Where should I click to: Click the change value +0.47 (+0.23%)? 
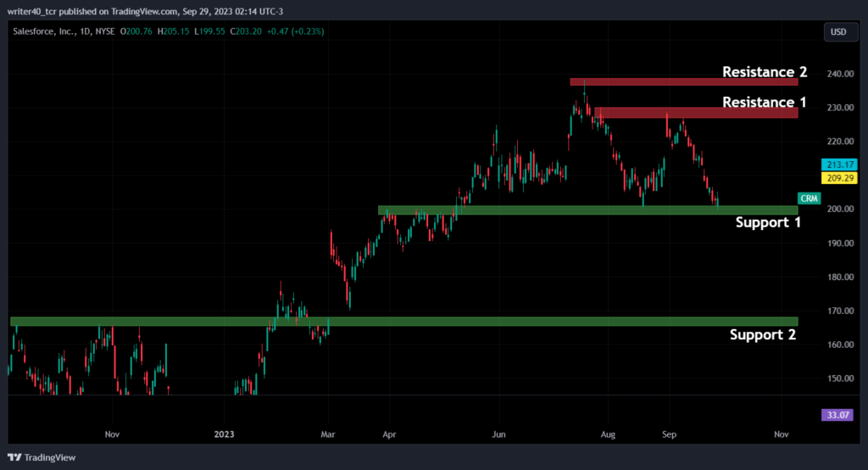tap(296, 31)
